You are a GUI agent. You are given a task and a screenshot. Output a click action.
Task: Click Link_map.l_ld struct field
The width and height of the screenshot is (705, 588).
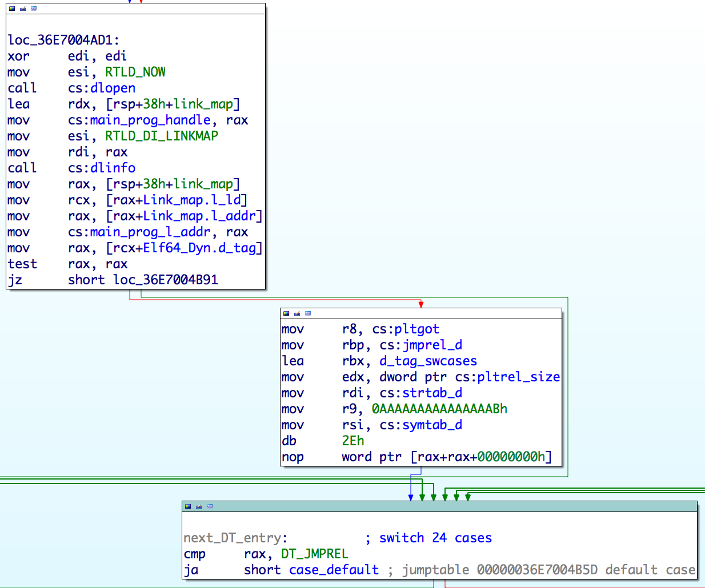(192, 200)
